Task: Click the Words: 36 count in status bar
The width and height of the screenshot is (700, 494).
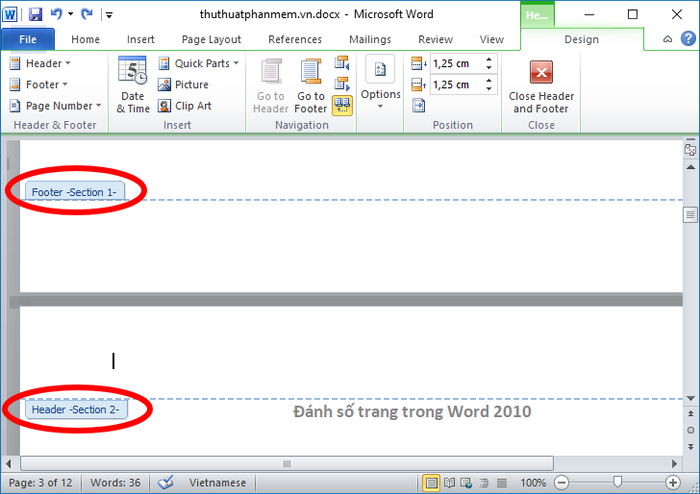Action: click(x=115, y=483)
